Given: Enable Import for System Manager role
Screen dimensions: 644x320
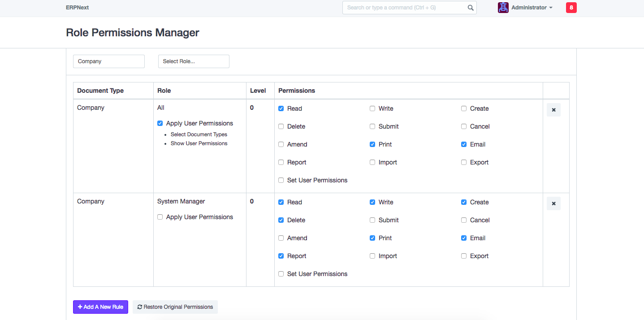Looking at the screenshot, I should tap(372, 256).
